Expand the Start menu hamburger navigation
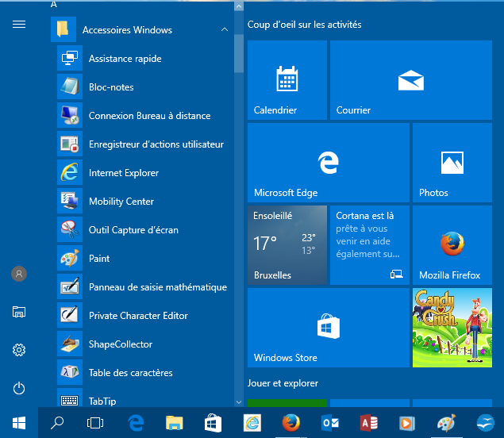This screenshot has height=438, width=504. [19, 25]
